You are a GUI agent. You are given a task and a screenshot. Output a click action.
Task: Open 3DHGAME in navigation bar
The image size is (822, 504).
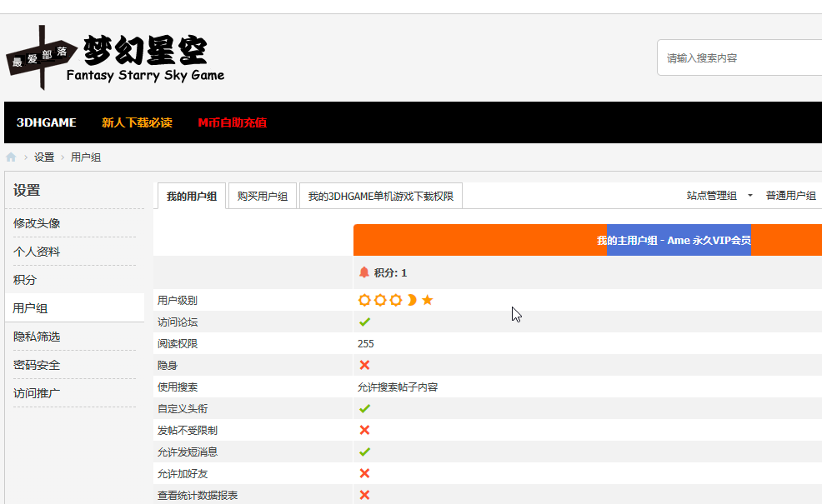(x=46, y=122)
